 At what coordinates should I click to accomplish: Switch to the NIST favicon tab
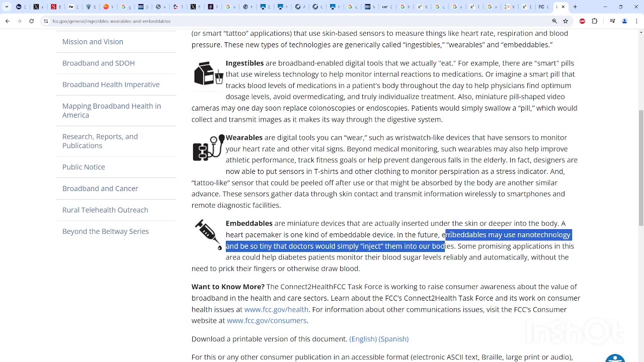tap(385, 7)
